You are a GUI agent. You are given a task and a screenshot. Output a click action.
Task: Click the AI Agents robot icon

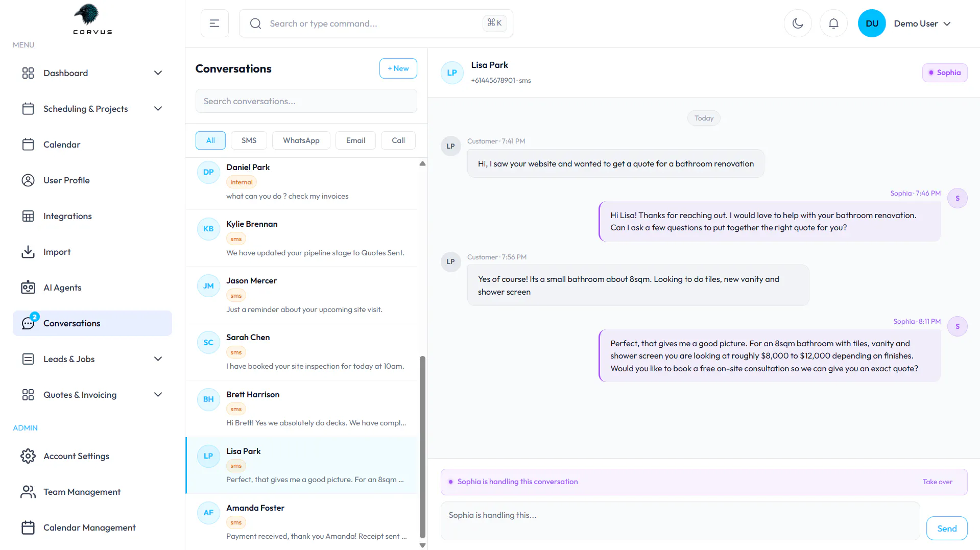click(28, 288)
